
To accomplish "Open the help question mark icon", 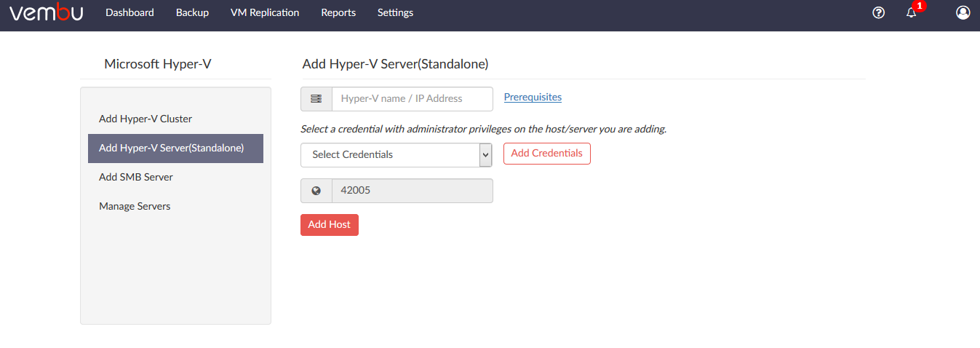I will [878, 12].
